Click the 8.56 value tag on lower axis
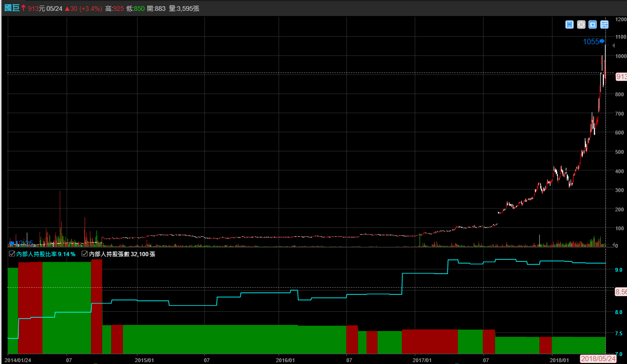The image size is (627, 364). pos(621,292)
